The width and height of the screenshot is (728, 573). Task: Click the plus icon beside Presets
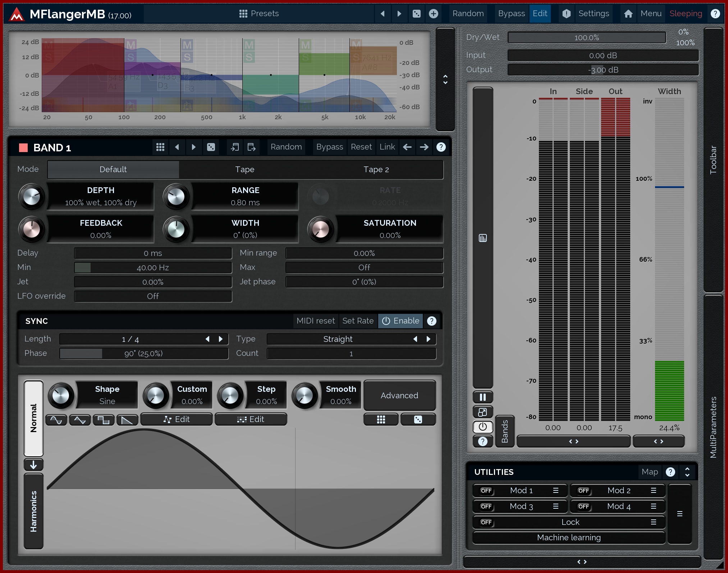click(x=434, y=14)
